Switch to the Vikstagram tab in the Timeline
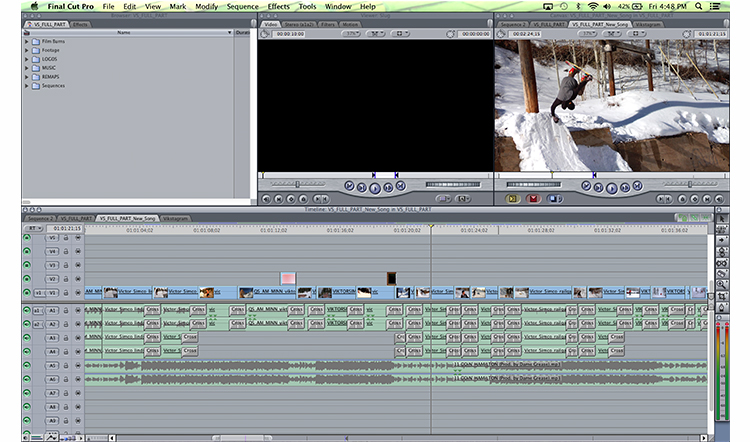750x442 pixels. coord(175,218)
